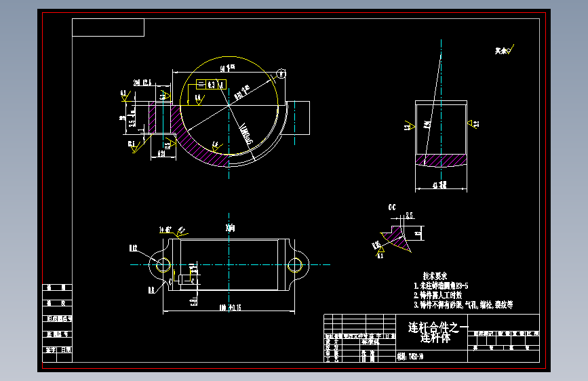This screenshot has width=588, height=381.
Task: Select the 'X向' view label
Action: (231, 228)
